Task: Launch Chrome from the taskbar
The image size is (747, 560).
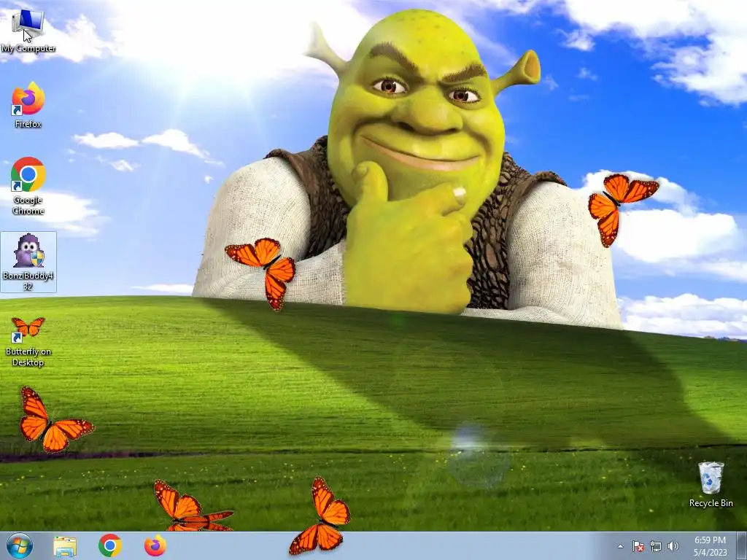Action: coord(110,545)
